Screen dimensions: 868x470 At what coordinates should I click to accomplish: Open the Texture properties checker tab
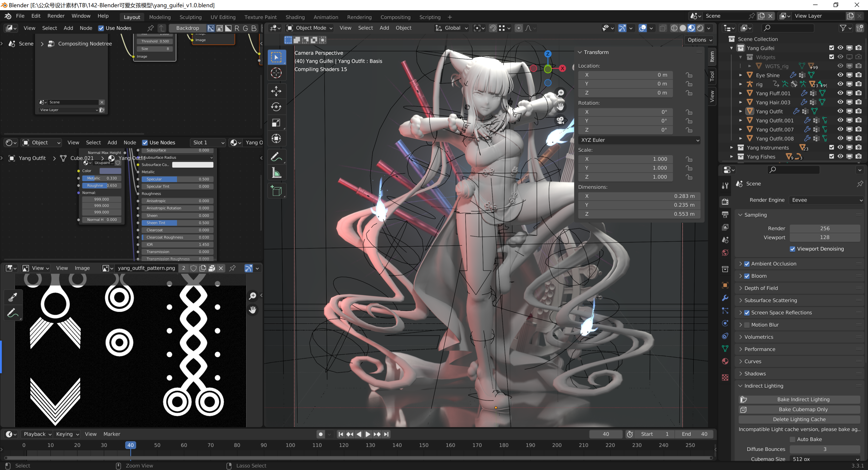pos(725,377)
